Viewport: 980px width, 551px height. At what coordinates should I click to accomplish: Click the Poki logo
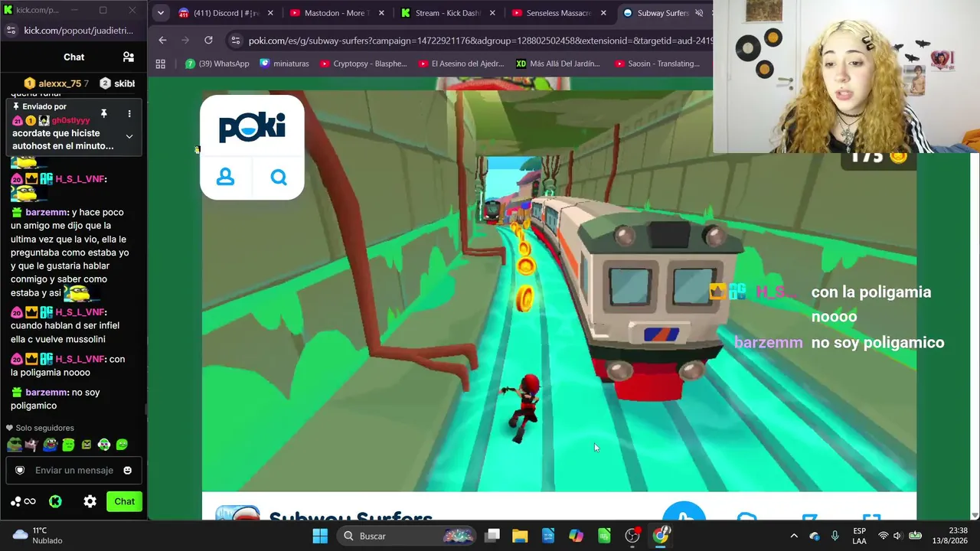click(252, 126)
